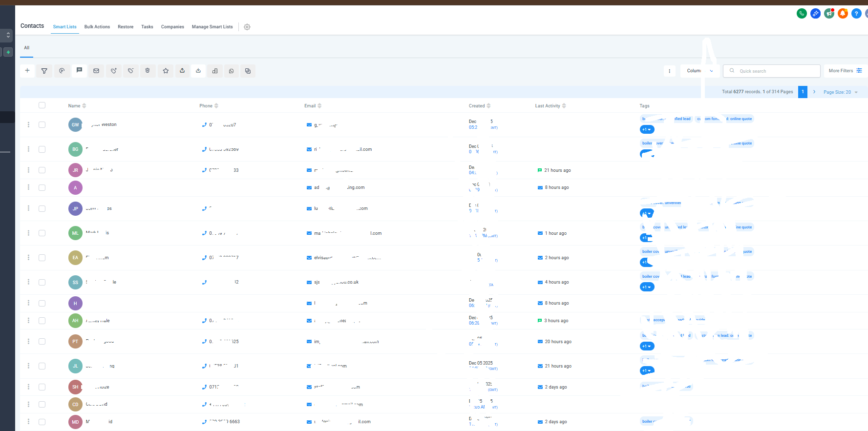Open the funnel filter icon
868x431 pixels.
pos(44,71)
